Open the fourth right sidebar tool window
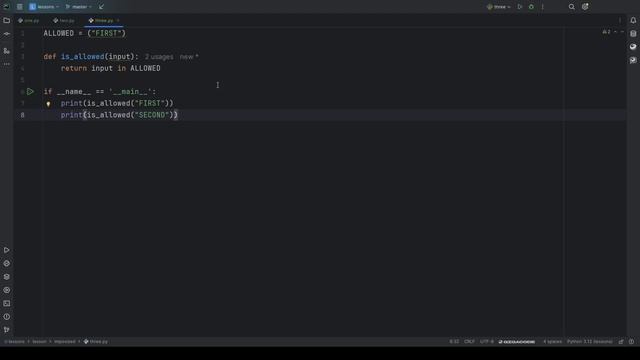 click(x=633, y=60)
